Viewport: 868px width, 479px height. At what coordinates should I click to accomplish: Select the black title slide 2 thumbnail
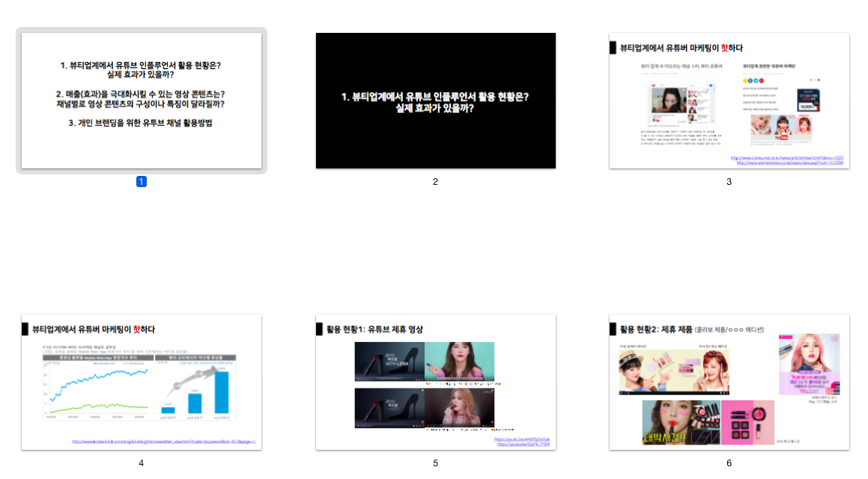coord(434,101)
